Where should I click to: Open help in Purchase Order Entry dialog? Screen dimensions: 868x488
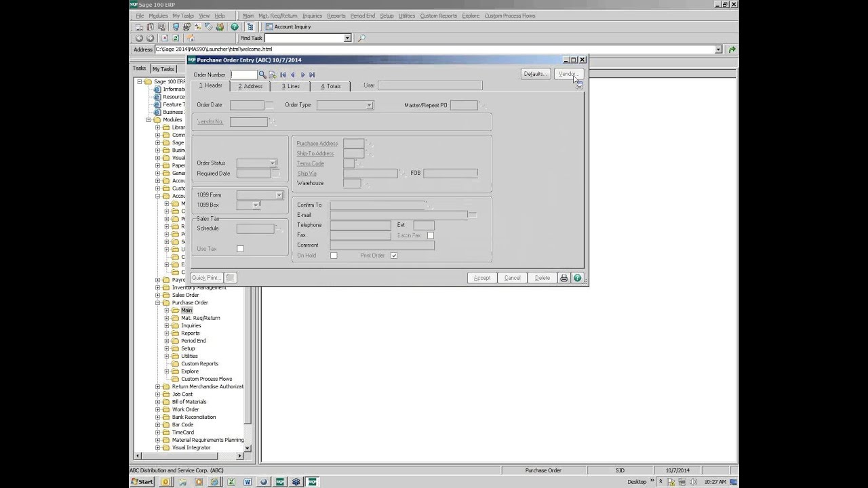coord(577,278)
